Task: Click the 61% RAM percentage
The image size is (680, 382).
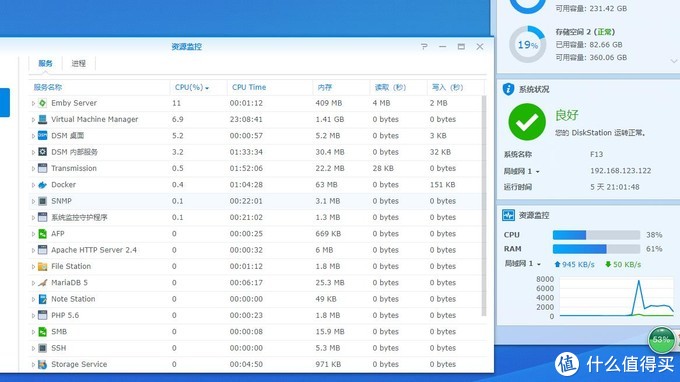Action: pos(654,249)
